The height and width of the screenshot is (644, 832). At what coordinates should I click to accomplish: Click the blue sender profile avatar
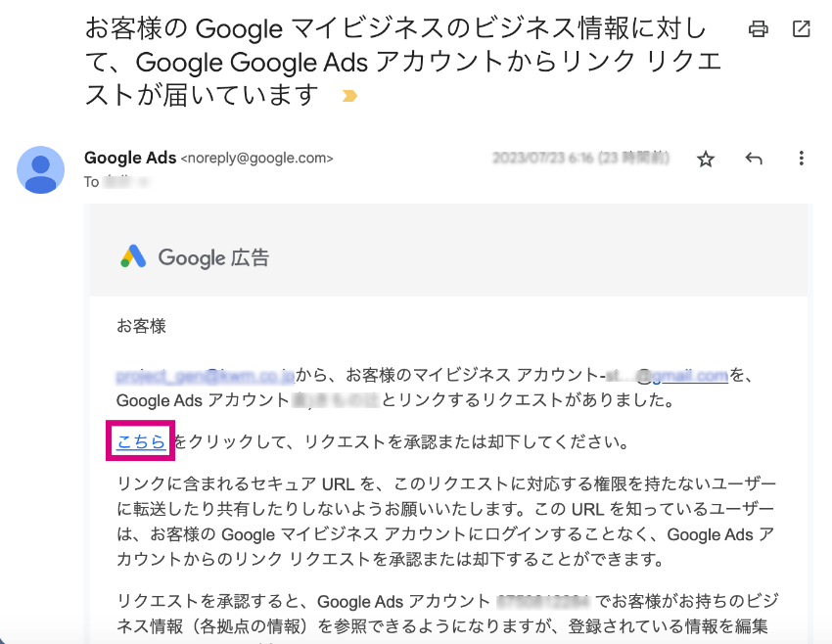40,169
